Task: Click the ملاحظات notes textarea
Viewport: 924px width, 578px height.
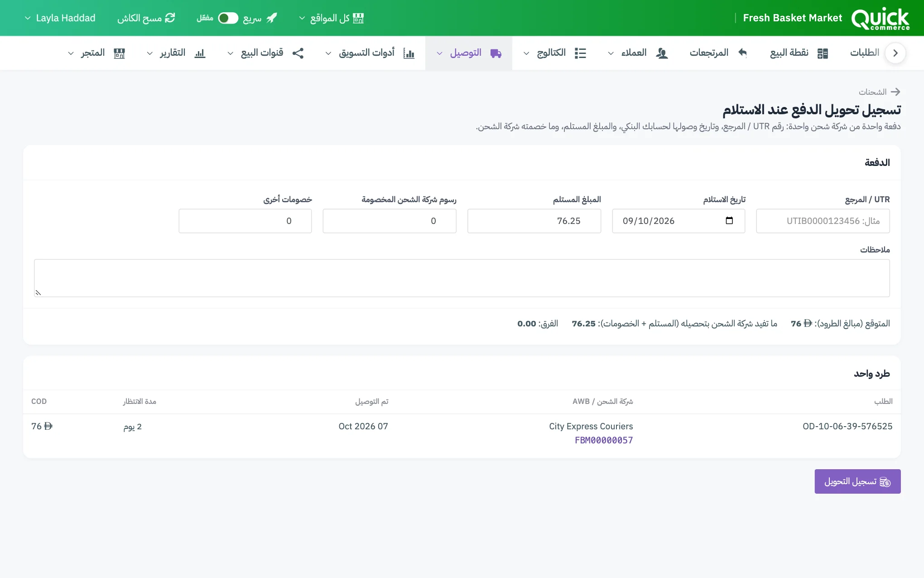Action: coord(462,278)
